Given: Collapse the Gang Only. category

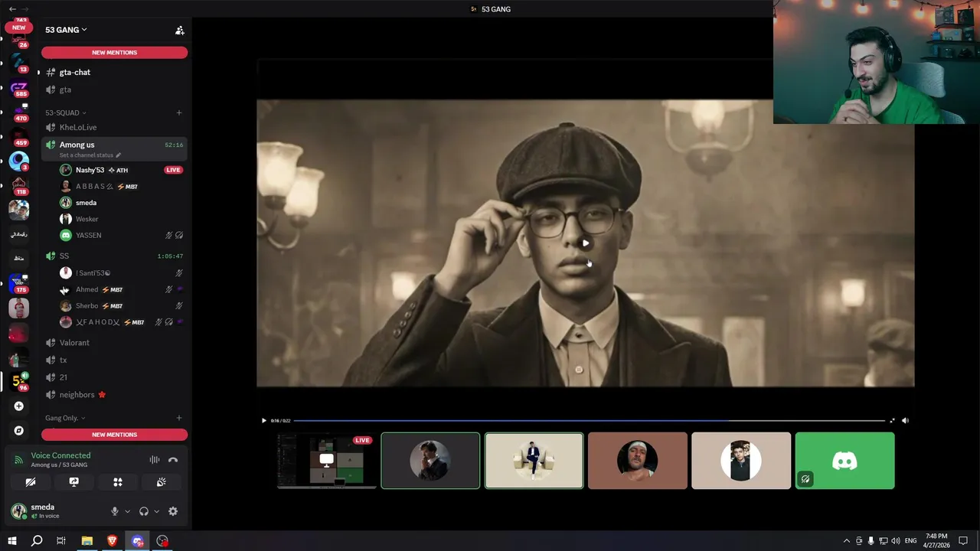Looking at the screenshot, I should [65, 418].
